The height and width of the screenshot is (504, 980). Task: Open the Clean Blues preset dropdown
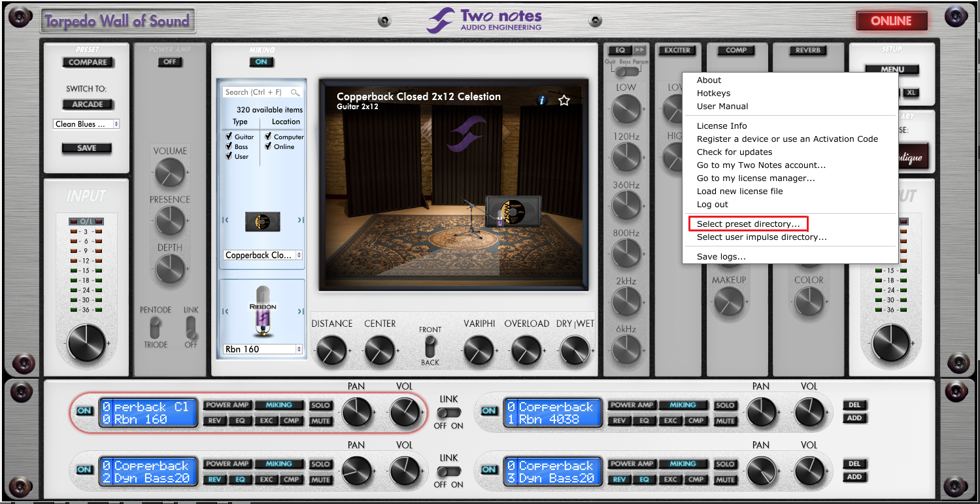click(x=86, y=124)
